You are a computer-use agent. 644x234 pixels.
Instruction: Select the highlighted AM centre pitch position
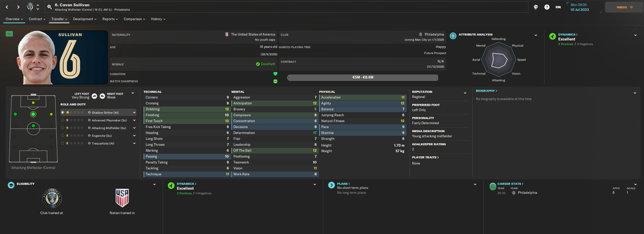[33, 114]
